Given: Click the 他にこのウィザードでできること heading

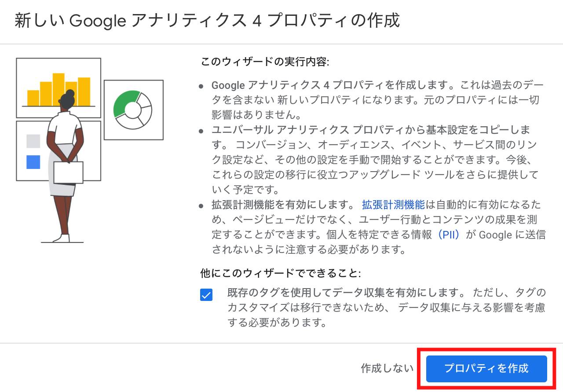Looking at the screenshot, I should 281,274.
